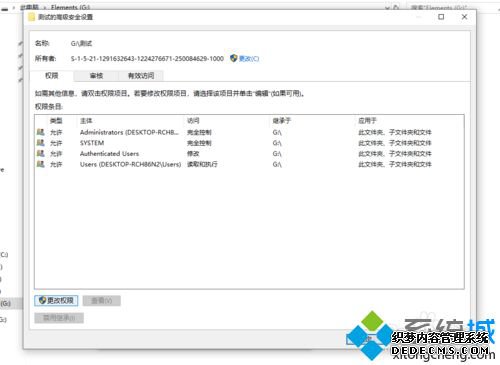
Task: Select the Authenticated Users permission entry
Action: click(249, 154)
